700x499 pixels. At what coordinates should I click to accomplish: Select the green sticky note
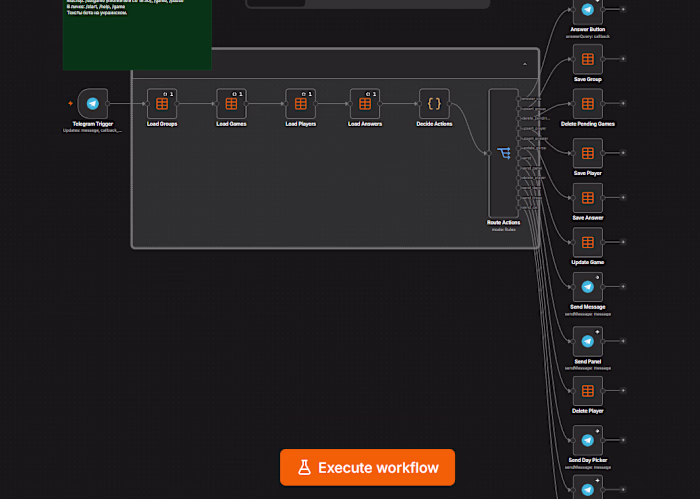tap(137, 35)
